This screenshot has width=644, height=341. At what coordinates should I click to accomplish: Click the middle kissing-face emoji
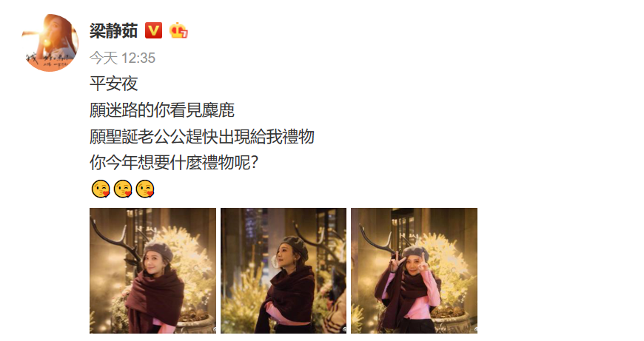pyautogui.click(x=123, y=189)
